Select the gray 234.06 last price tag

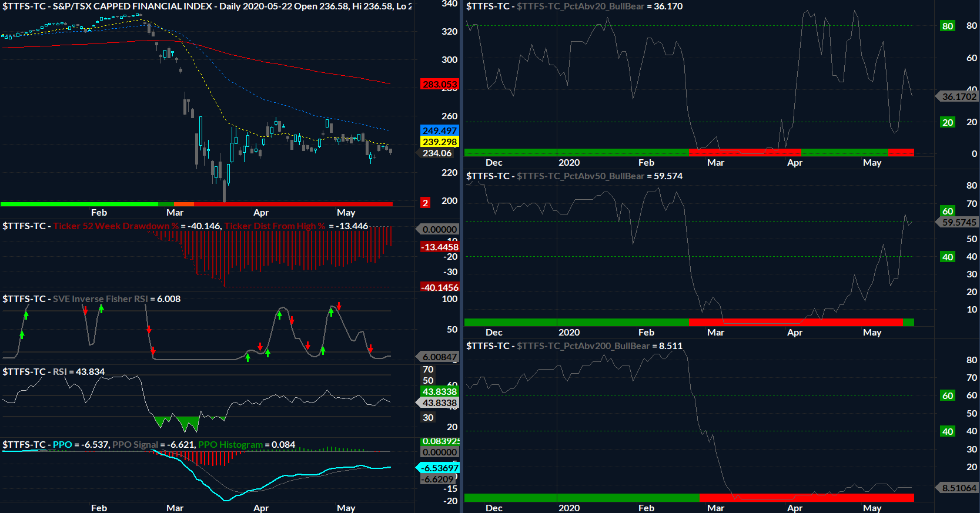[437, 153]
